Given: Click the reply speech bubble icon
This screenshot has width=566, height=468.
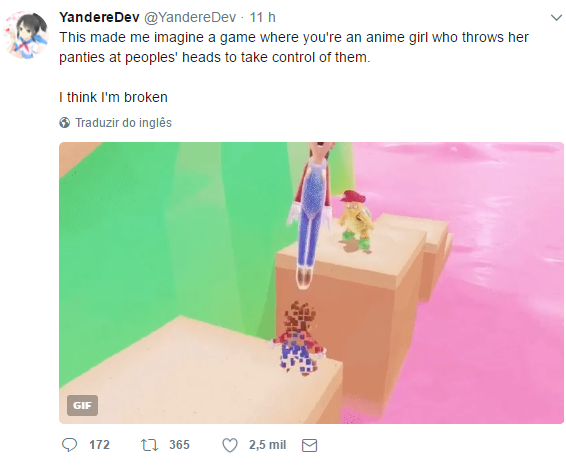Looking at the screenshot, I should click(69, 445).
